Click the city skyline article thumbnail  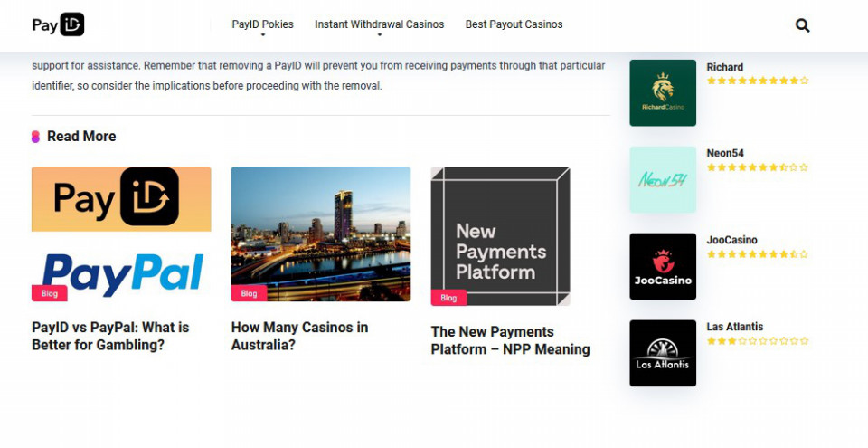pyautogui.click(x=321, y=234)
